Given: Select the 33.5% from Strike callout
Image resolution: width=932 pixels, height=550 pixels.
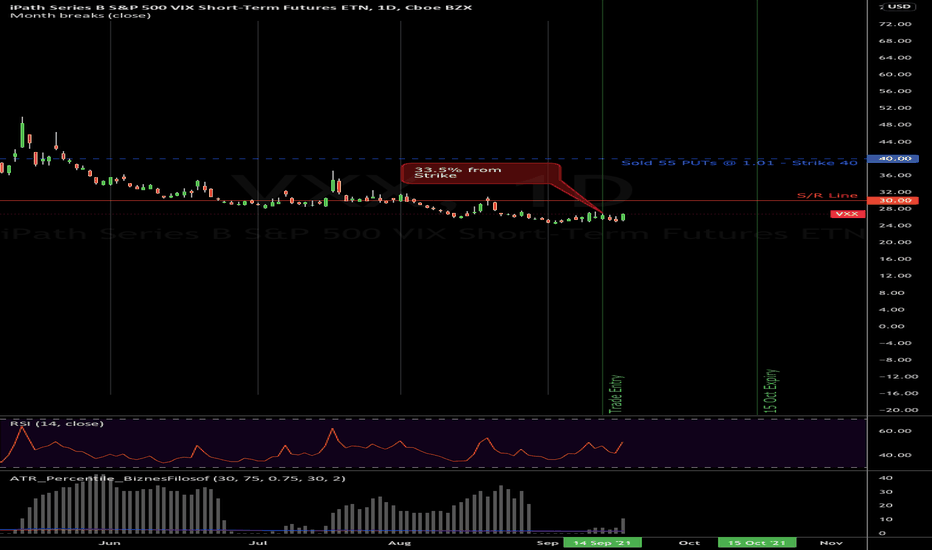Looking at the screenshot, I should (480, 172).
